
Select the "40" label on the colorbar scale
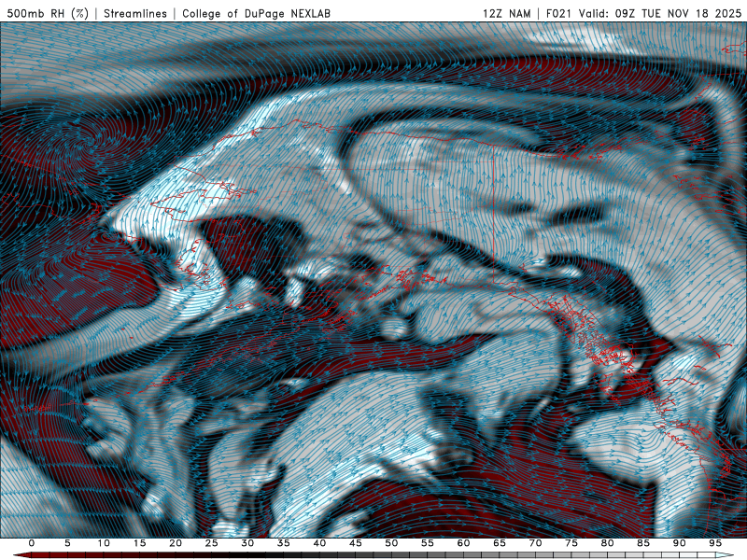point(319,543)
